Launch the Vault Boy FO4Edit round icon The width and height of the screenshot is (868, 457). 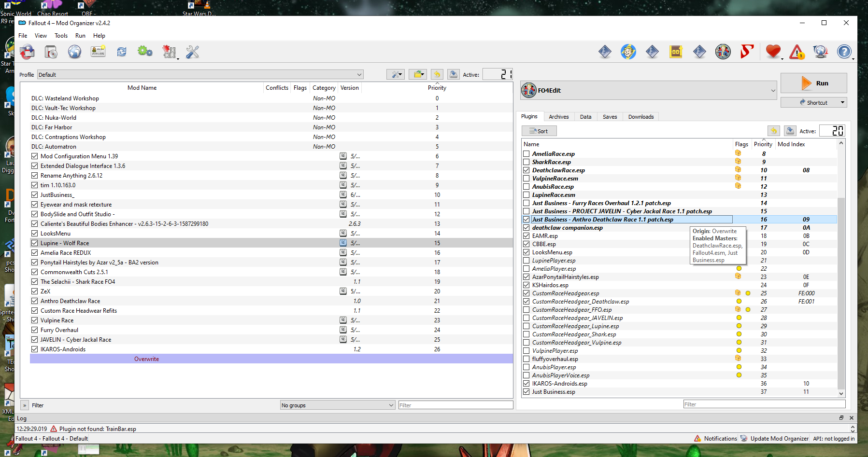[x=723, y=51]
